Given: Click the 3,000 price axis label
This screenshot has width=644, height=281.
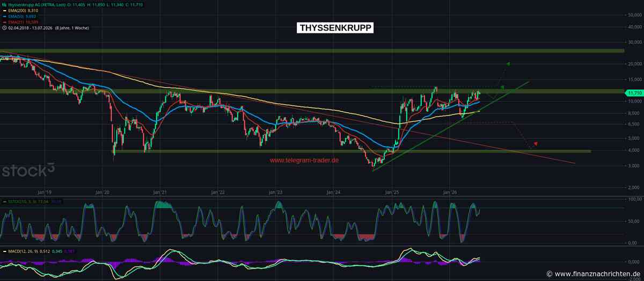Looking at the screenshot, I should click(634, 166).
